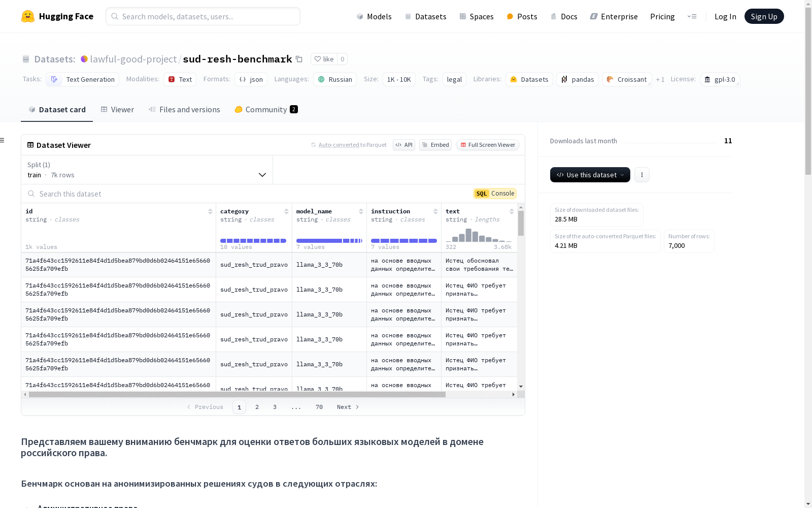Image resolution: width=812 pixels, height=508 pixels.
Task: Click the lawful-good-project avatar icon
Action: tap(84, 59)
